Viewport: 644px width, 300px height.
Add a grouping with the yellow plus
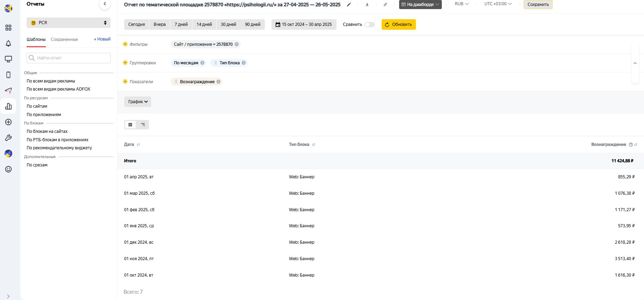tap(125, 63)
